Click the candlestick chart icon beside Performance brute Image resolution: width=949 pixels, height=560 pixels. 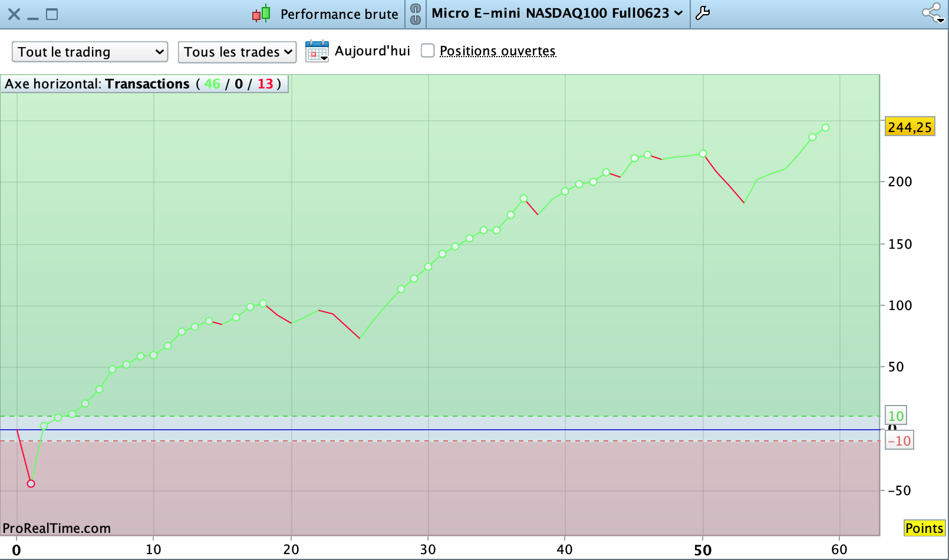point(261,14)
